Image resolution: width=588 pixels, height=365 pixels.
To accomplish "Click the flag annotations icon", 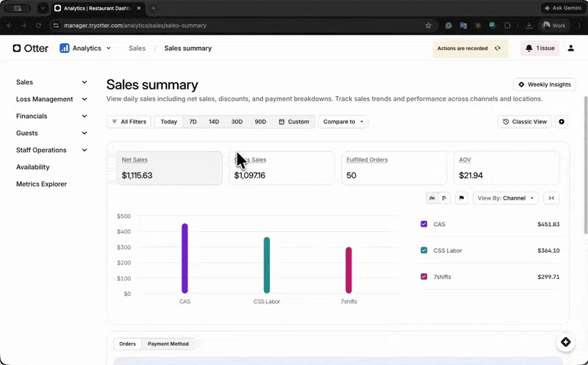I will (x=462, y=198).
